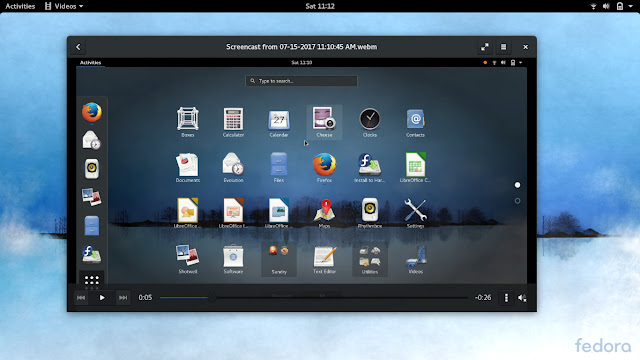640x360 pixels.
Task: Click the top bar volume icon
Action: [606, 6]
